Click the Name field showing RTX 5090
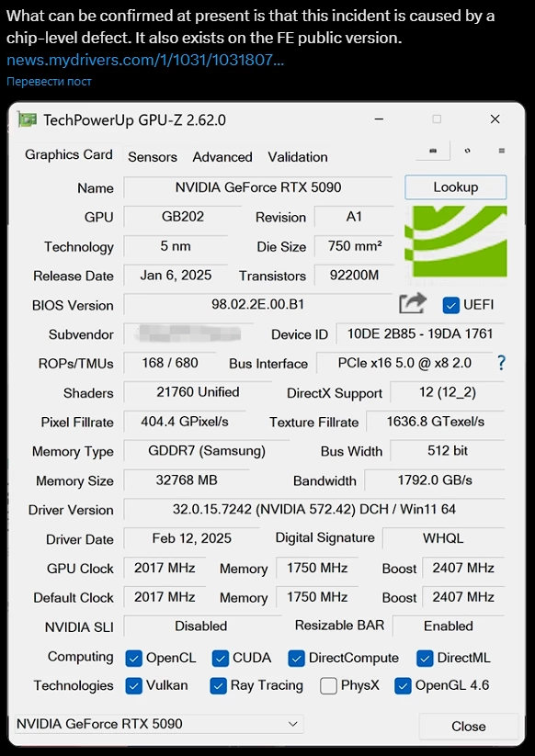Viewport: 535px width, 756px height. [x=258, y=187]
